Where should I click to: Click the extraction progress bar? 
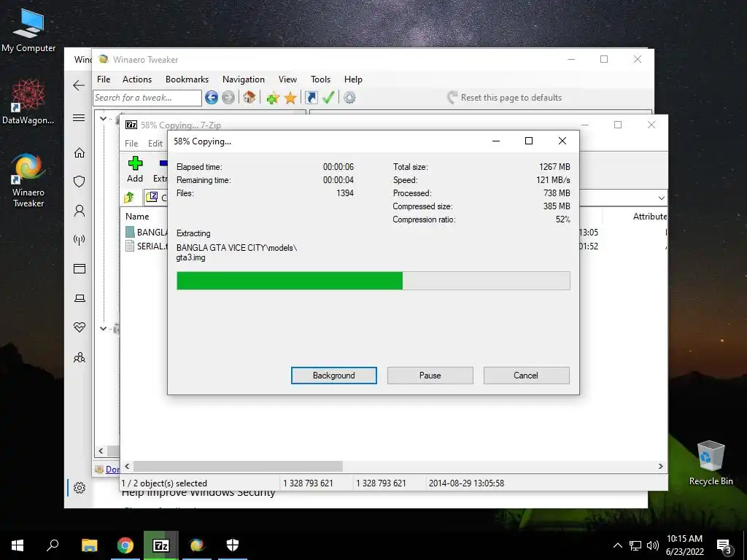(x=373, y=281)
